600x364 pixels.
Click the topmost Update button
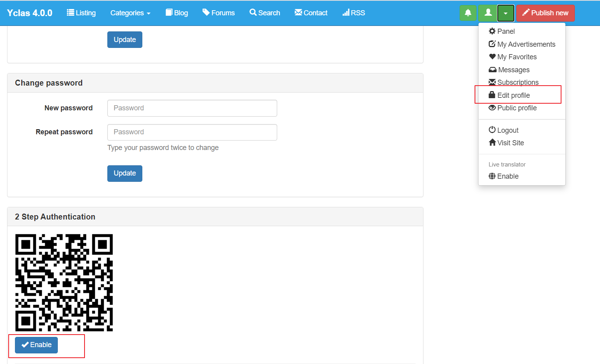pos(125,40)
